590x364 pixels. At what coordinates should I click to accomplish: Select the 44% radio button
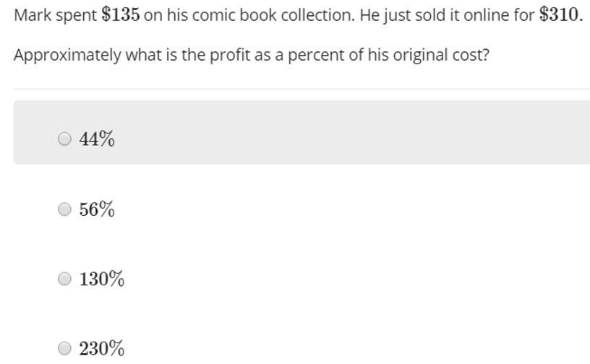(64, 139)
